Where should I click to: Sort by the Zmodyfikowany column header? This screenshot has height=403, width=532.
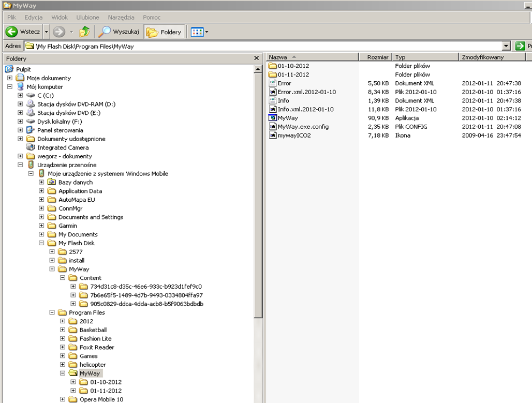[492, 57]
